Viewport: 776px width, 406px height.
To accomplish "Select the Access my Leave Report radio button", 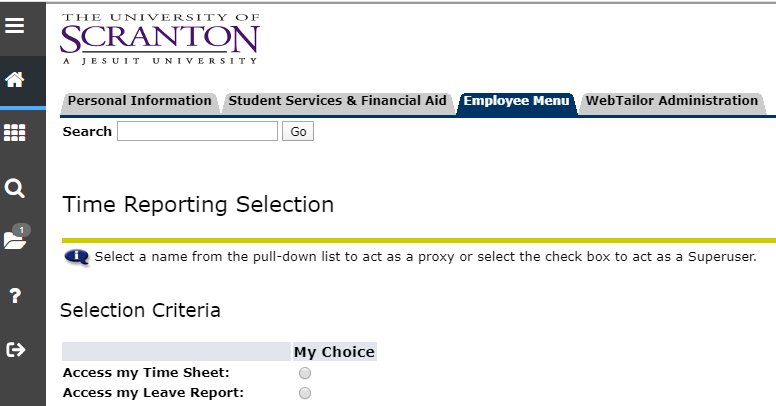I will point(305,393).
